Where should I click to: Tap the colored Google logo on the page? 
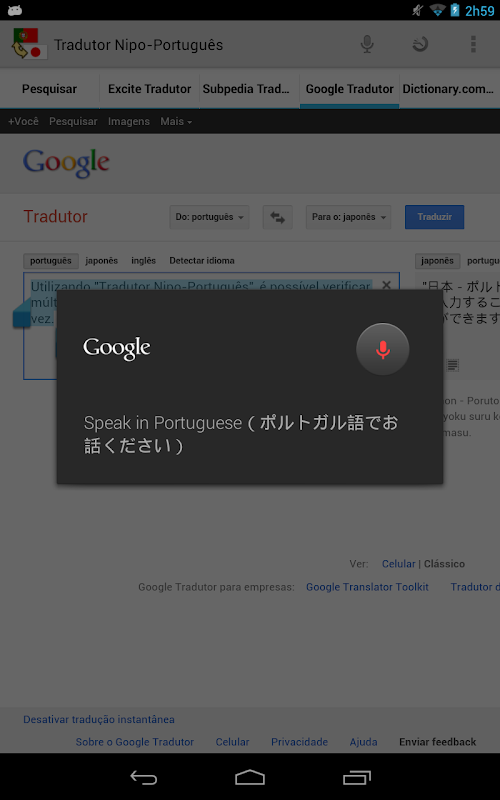pos(66,163)
